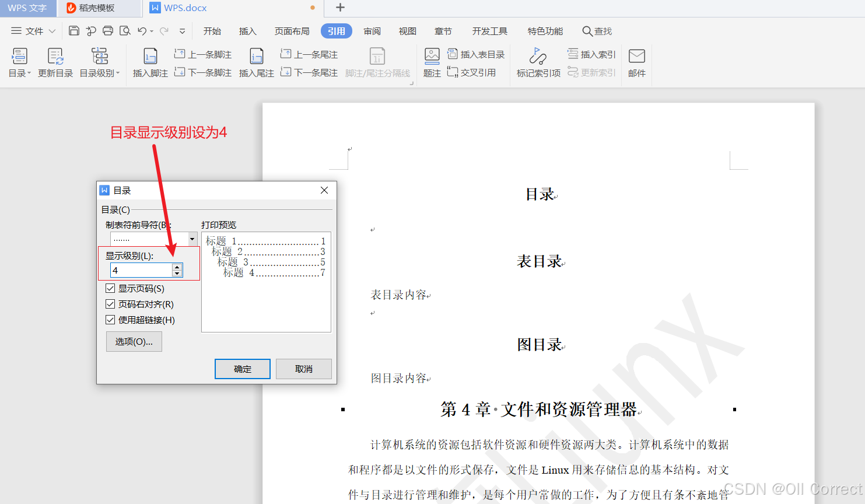
Task: Open Print Preview icon in quick toolbar
Action: (125, 31)
